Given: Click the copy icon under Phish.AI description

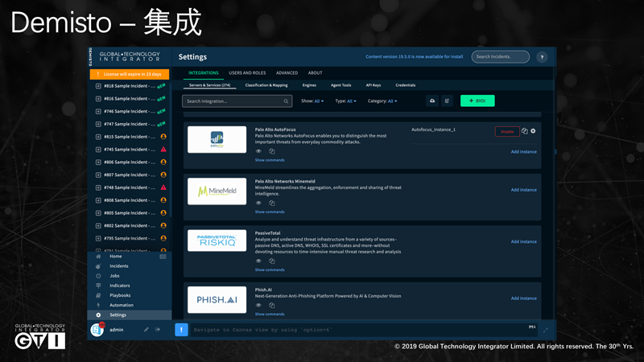Looking at the screenshot, I should [x=271, y=305].
